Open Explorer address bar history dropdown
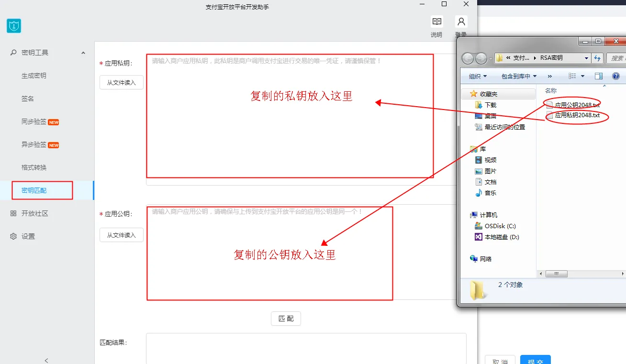This screenshot has height=364, width=626. (587, 58)
